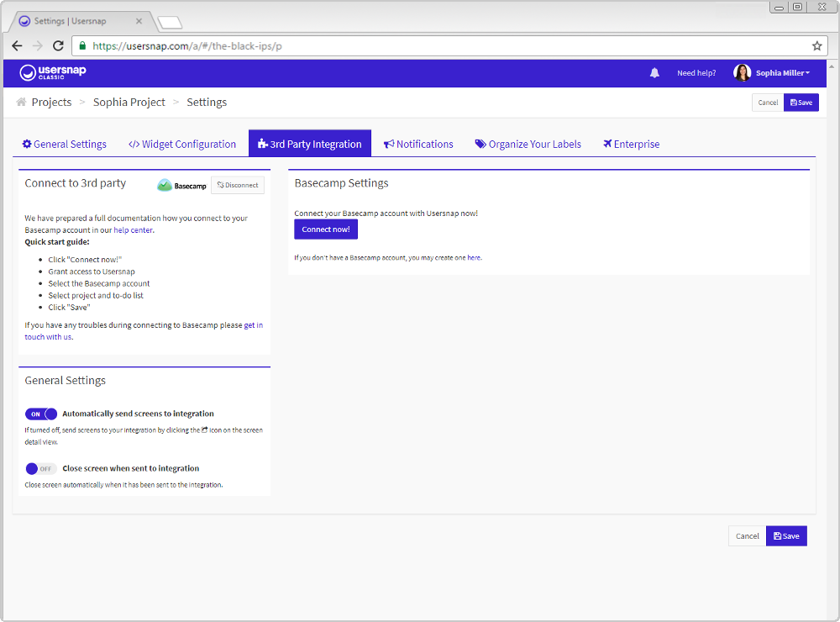
Task: Click the code icon on Widget Configuration tab
Action: point(134,145)
